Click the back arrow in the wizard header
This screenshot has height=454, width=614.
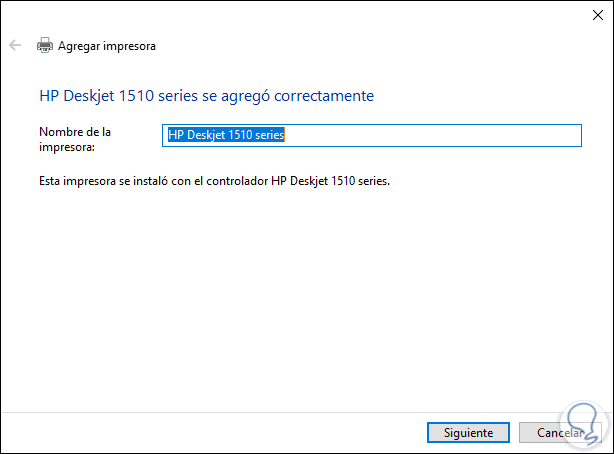(x=15, y=45)
